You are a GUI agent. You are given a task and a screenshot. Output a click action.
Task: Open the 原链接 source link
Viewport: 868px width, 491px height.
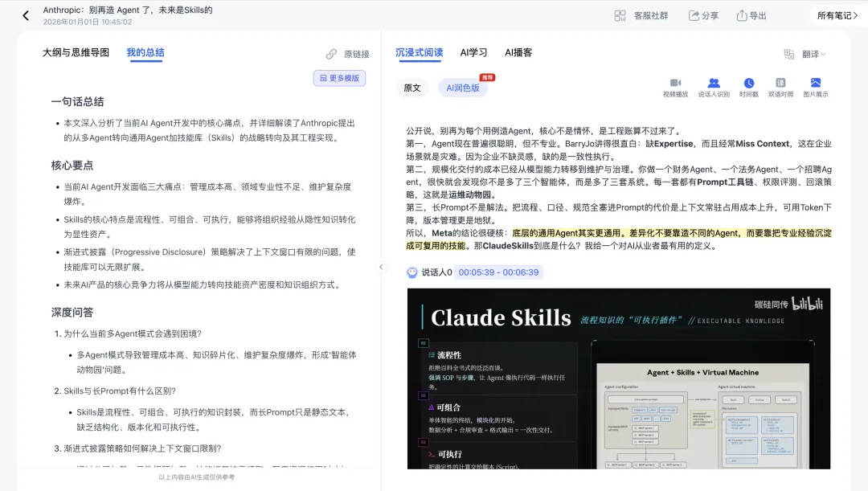pos(357,55)
